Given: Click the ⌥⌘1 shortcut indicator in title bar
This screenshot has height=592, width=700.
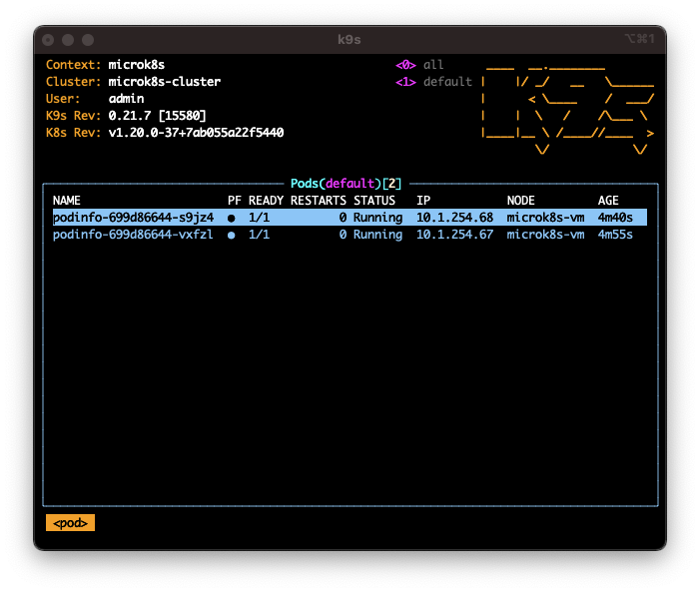Looking at the screenshot, I should [638, 39].
